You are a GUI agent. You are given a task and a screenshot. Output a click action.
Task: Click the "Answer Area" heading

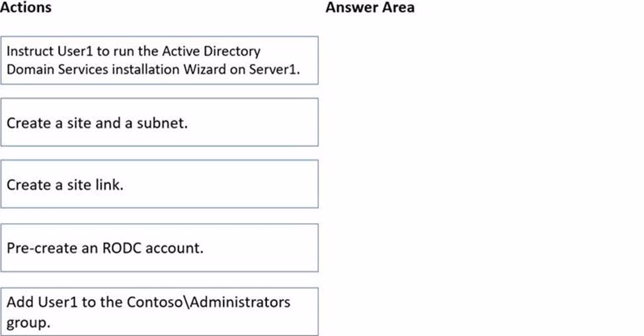click(x=370, y=8)
